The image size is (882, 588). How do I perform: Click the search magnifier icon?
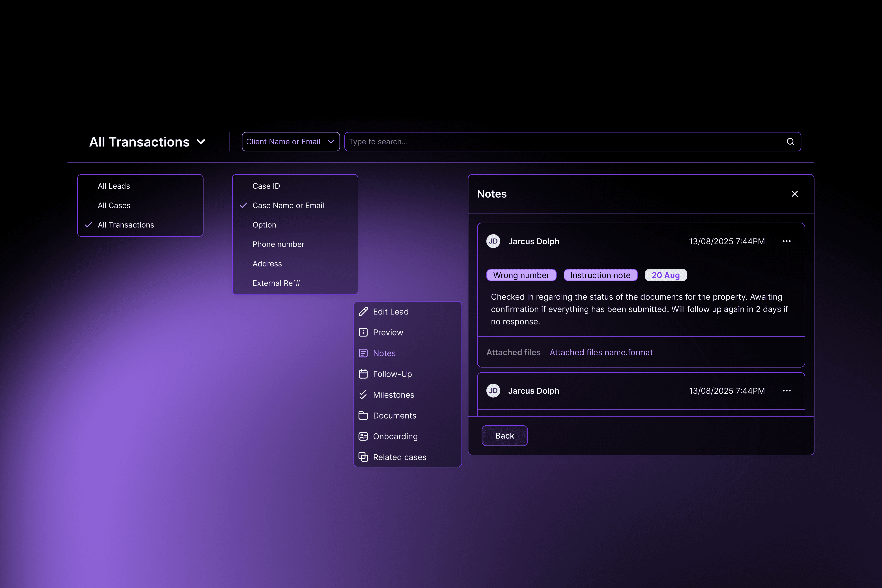[x=790, y=142]
